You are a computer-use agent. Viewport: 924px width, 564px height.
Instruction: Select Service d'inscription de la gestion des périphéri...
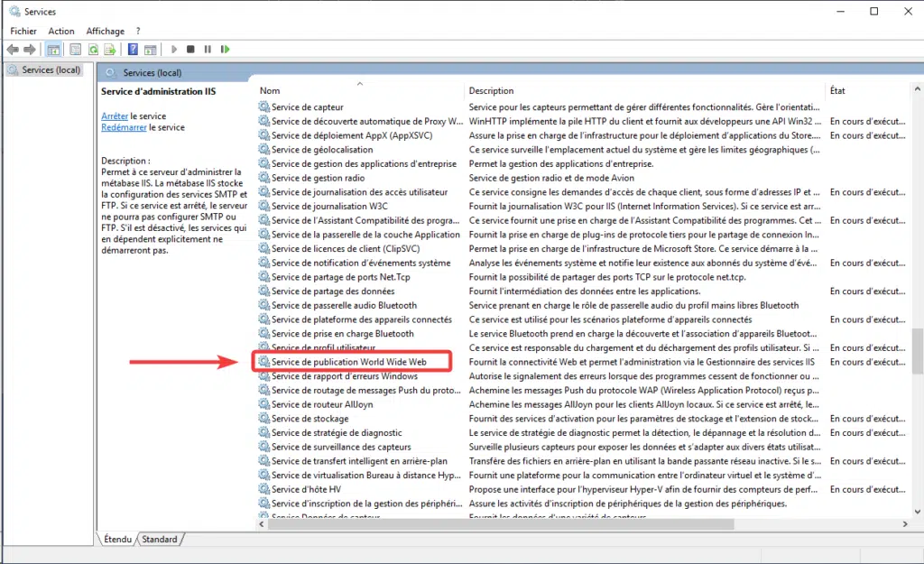[366, 503]
